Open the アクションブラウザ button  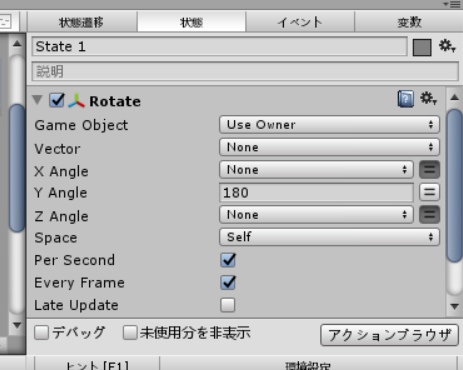389,335
